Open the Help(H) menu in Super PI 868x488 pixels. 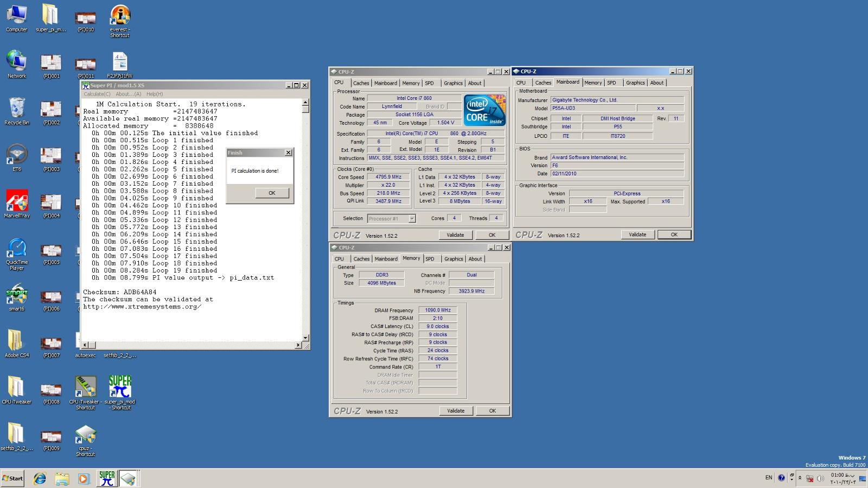coord(155,94)
